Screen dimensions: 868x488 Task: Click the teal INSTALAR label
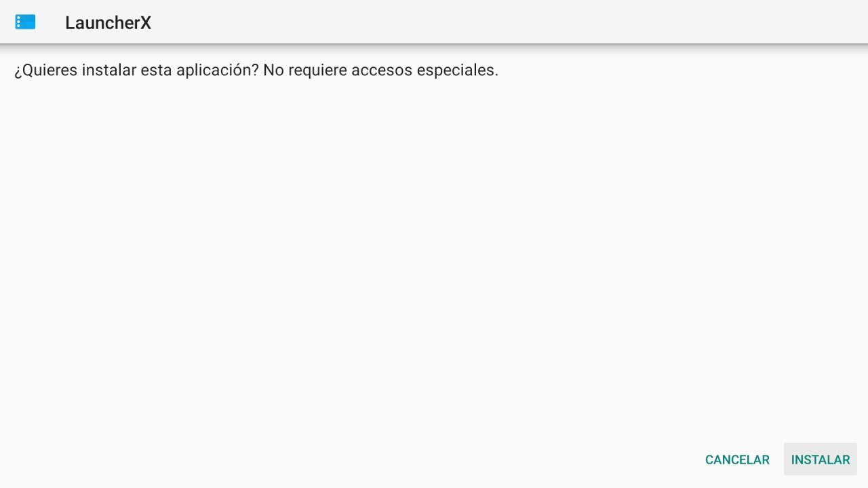point(821,460)
